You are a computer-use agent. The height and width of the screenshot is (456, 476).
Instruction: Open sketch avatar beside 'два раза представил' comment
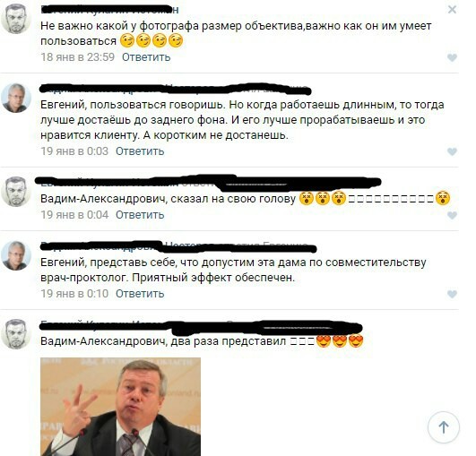[16, 334]
